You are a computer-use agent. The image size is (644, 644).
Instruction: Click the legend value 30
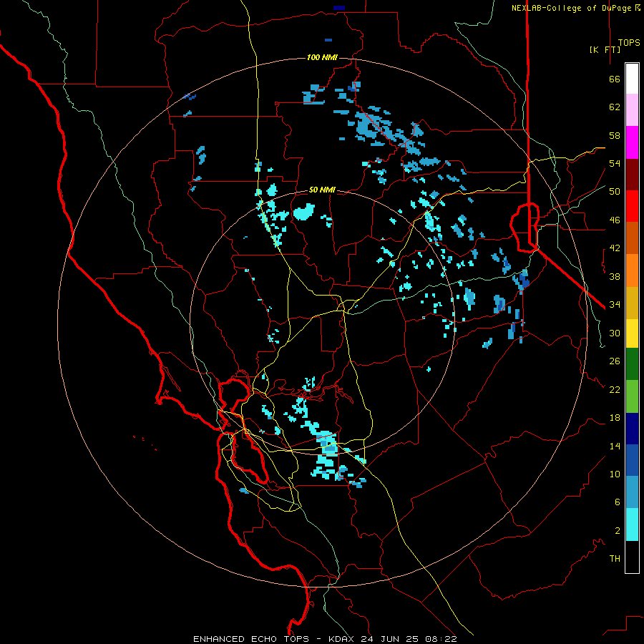tap(615, 333)
